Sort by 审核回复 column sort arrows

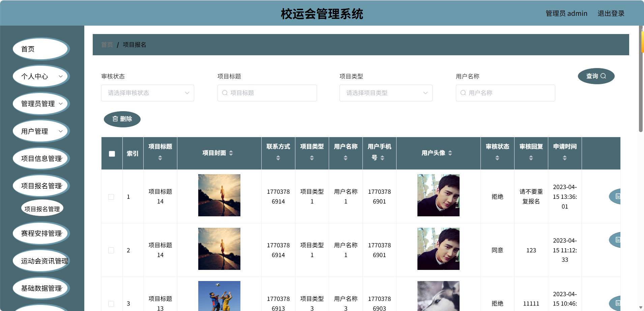(x=531, y=158)
